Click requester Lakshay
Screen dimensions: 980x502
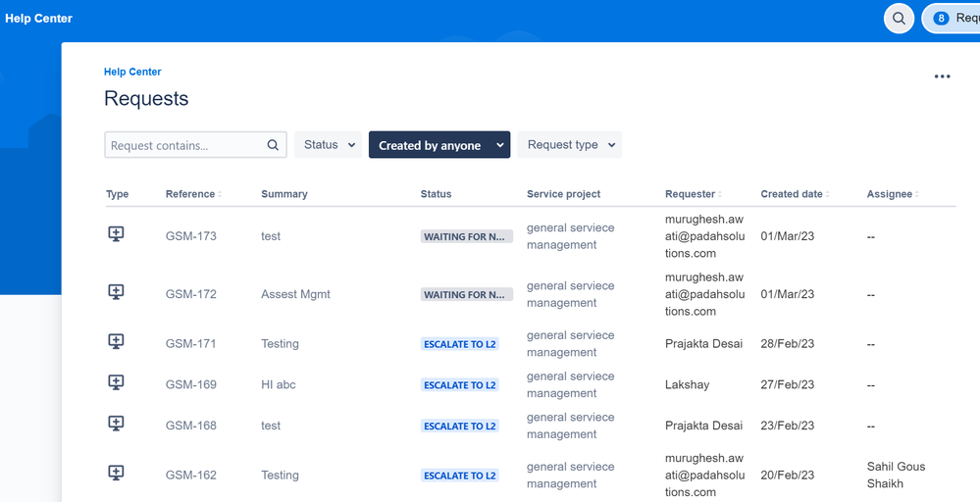coord(687,384)
